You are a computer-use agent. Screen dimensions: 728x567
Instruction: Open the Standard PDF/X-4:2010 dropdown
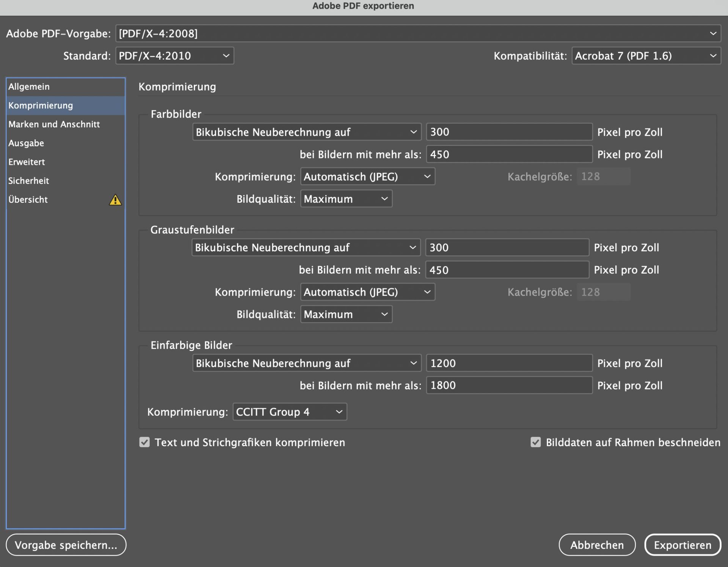click(174, 56)
